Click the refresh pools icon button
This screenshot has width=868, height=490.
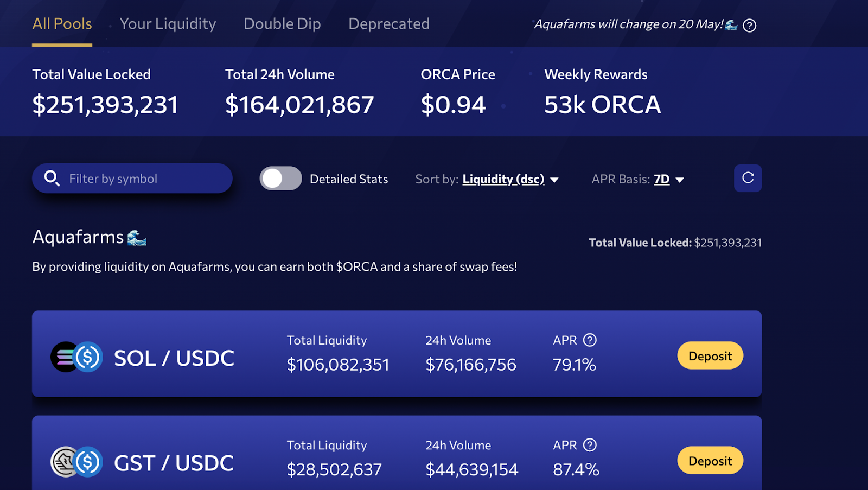(x=748, y=178)
